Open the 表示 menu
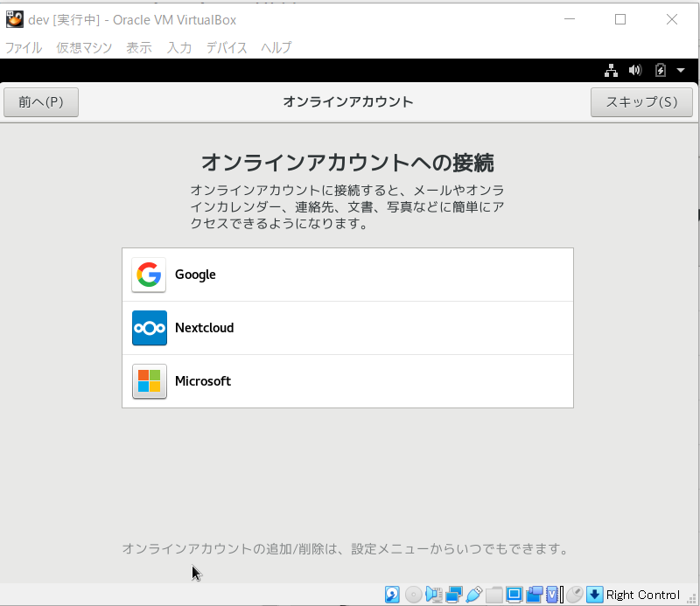This screenshot has height=606, width=700. tap(139, 47)
